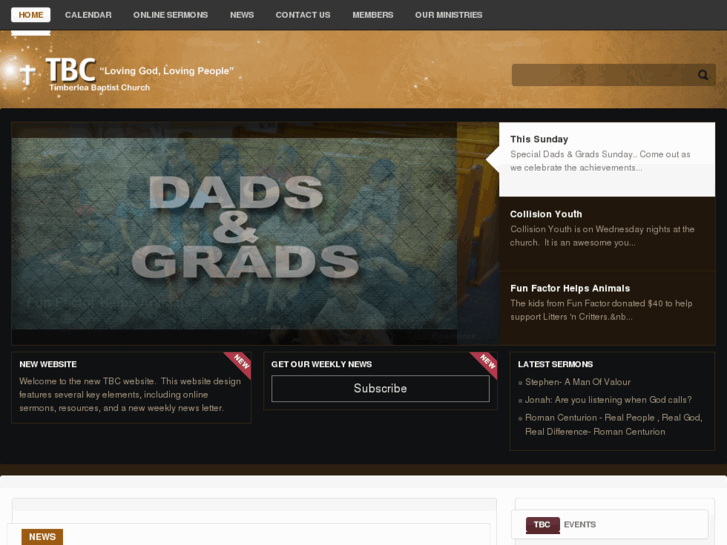Screen dimensions: 727x545
Task: Click the NEW ribbon on New Website
Action: [240, 363]
